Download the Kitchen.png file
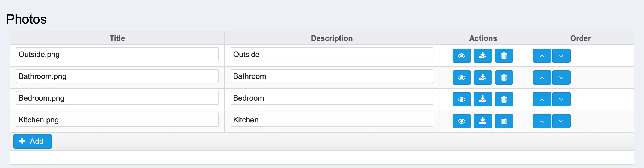Viewport: 644px width, 168px height. coord(483,121)
